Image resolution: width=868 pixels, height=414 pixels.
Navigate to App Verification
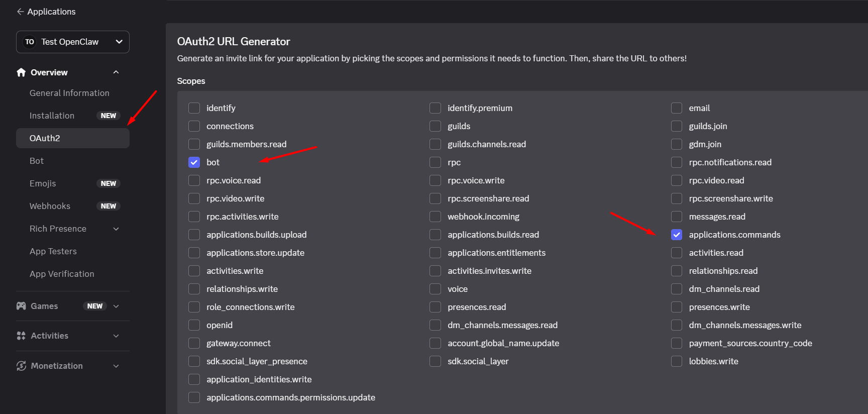coord(62,274)
